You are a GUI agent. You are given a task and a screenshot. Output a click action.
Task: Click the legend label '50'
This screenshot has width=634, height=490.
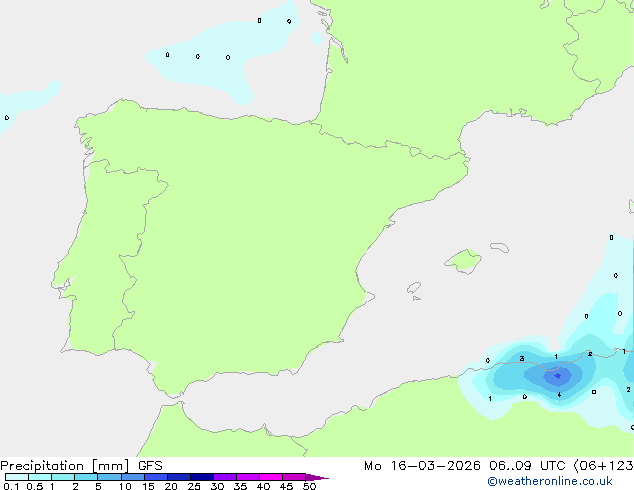(309, 486)
